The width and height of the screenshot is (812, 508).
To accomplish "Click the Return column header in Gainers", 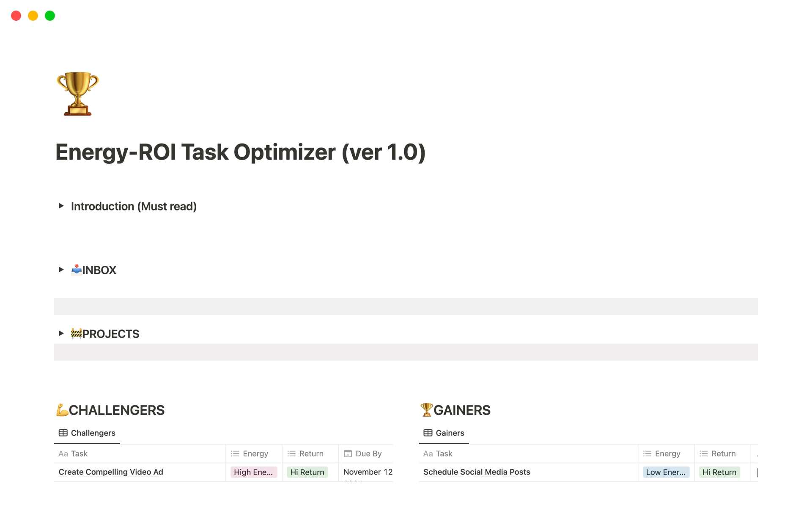I will (723, 454).
